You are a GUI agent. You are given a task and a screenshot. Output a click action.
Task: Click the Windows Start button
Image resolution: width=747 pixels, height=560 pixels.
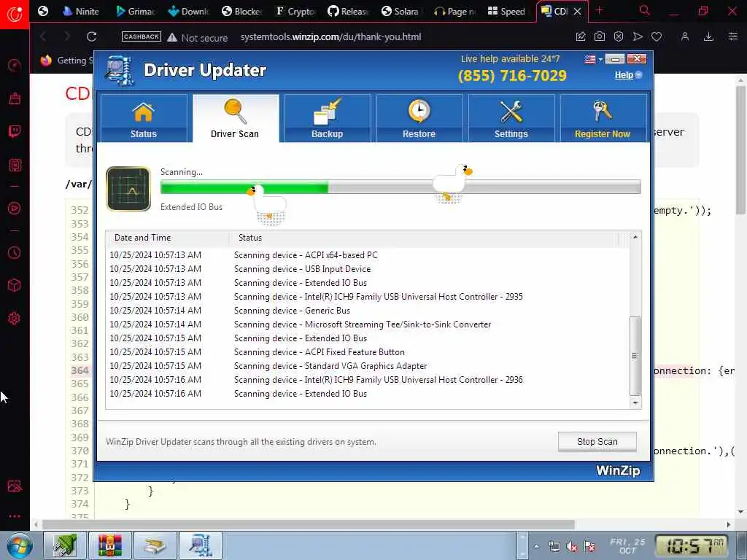19,545
